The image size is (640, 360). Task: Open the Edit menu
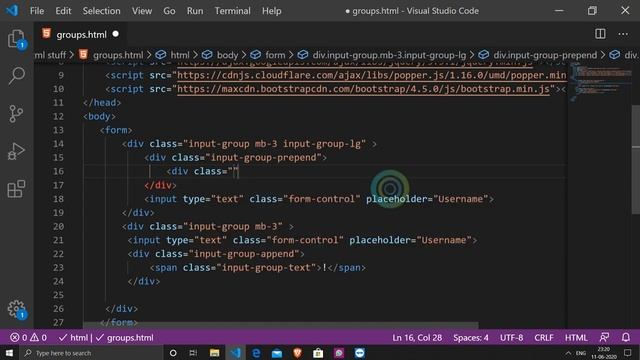tap(63, 11)
